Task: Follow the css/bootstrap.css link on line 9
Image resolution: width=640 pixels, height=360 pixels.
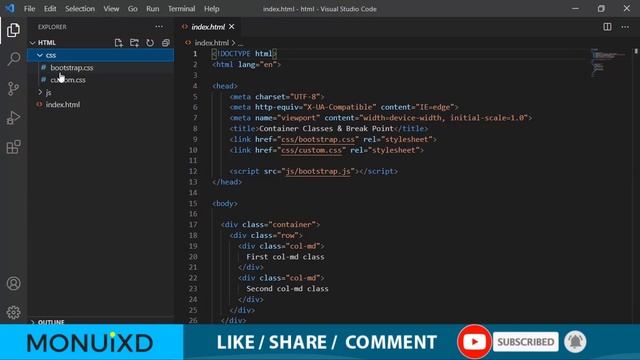Action: (x=318, y=139)
